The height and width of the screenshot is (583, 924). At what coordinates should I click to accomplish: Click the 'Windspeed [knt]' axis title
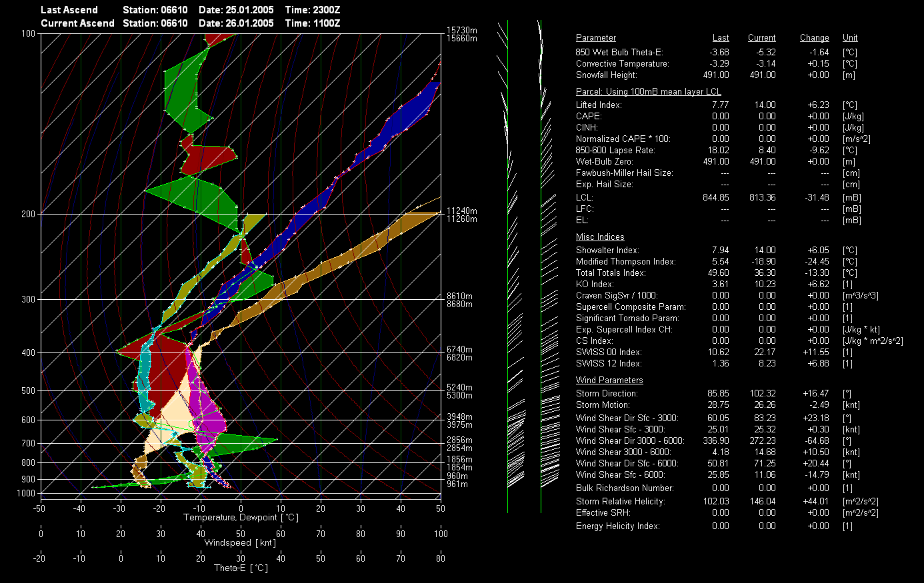[x=240, y=542]
